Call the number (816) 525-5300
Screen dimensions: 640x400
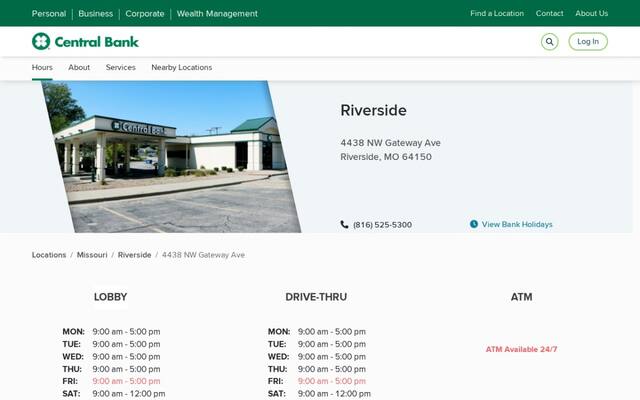click(x=382, y=224)
